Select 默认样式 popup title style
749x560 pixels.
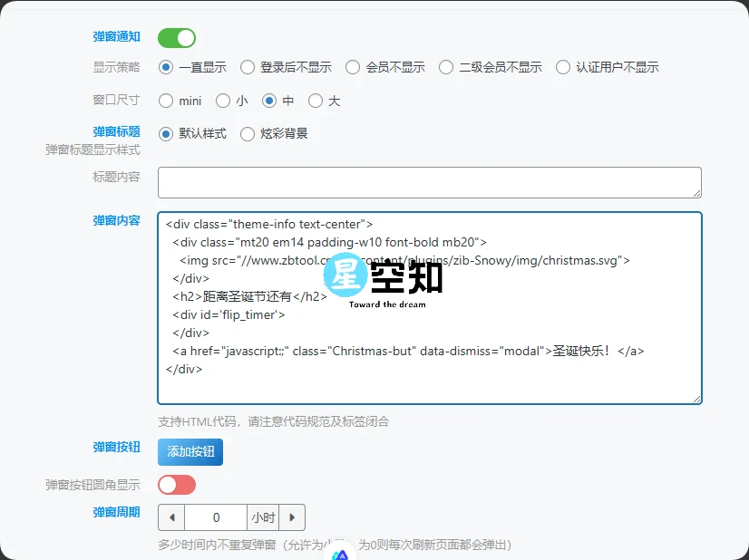pos(167,133)
